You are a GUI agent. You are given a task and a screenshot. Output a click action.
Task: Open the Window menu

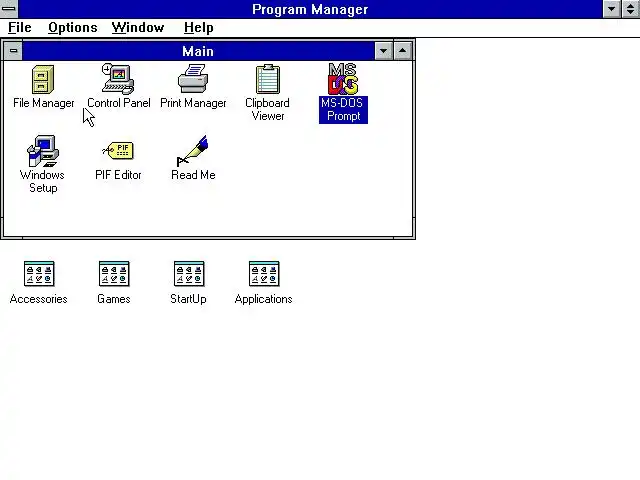coord(138,27)
